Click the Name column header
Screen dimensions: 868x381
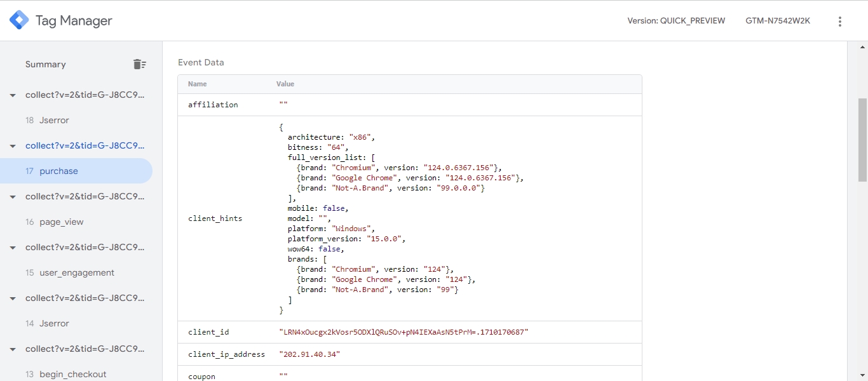point(198,84)
